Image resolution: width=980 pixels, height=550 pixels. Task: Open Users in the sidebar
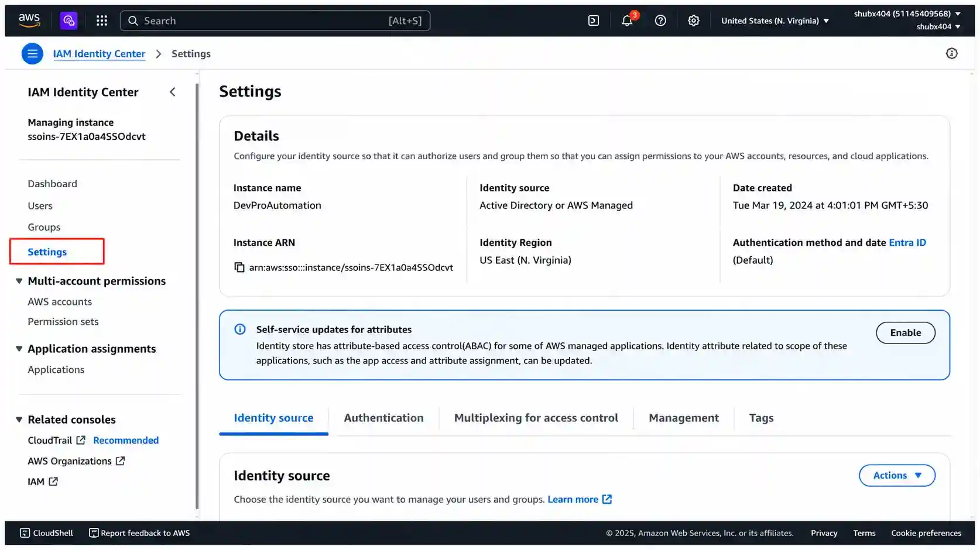(x=40, y=206)
